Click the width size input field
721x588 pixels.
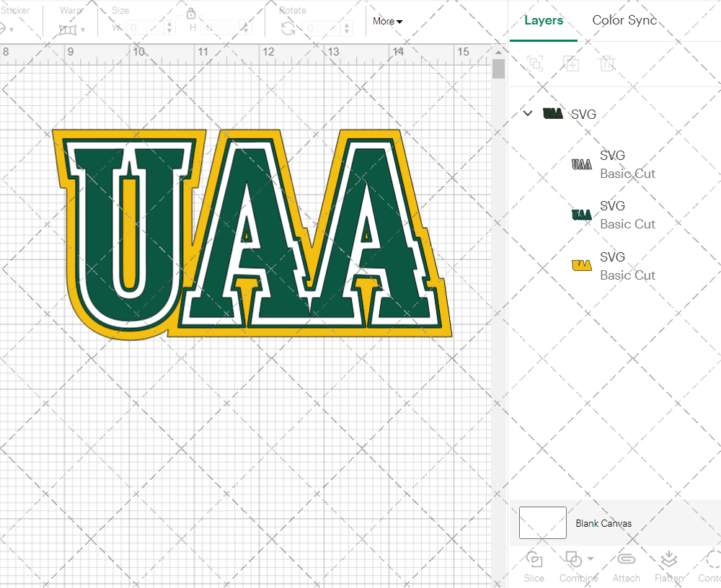click(144, 28)
